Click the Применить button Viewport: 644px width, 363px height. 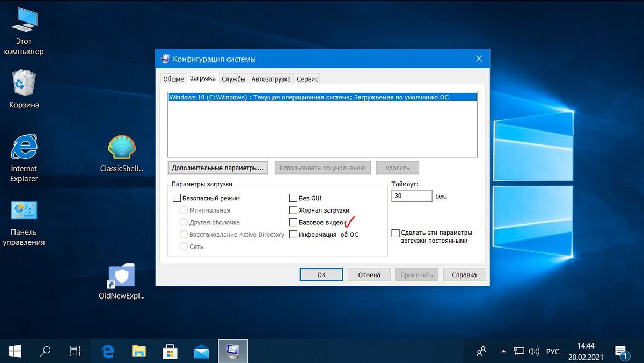[x=417, y=274]
